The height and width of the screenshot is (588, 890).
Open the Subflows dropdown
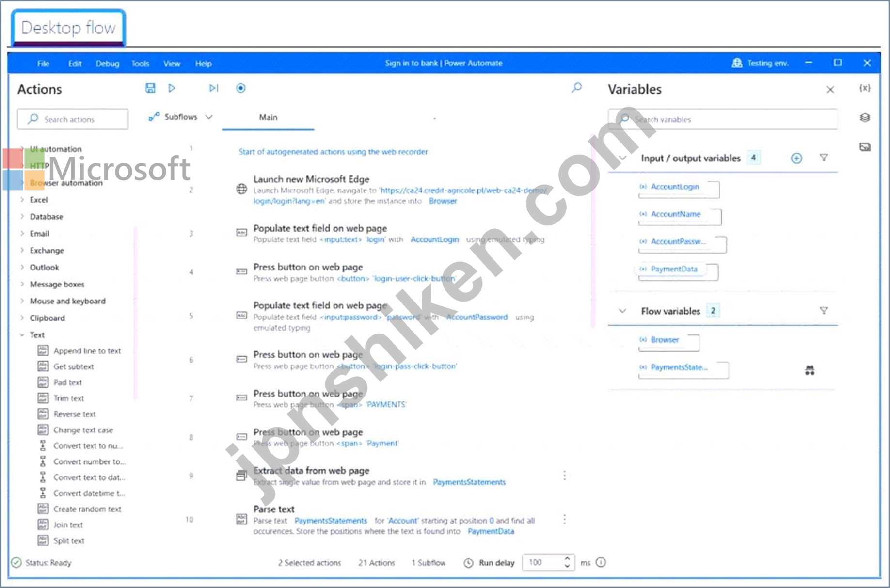(180, 117)
